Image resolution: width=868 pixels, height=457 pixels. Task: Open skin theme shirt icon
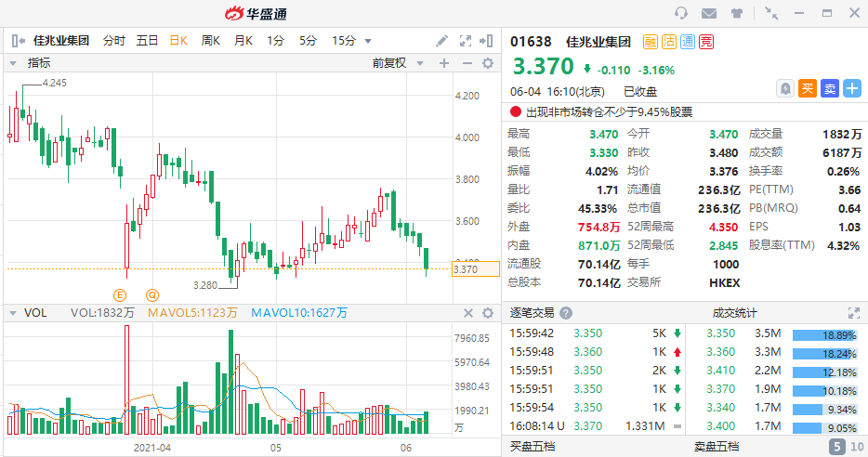click(x=737, y=13)
